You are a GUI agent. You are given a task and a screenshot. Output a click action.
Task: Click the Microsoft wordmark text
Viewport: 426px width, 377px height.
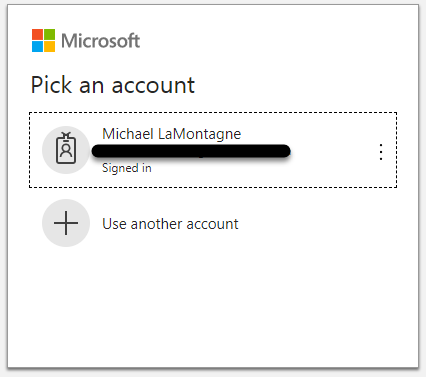100,41
